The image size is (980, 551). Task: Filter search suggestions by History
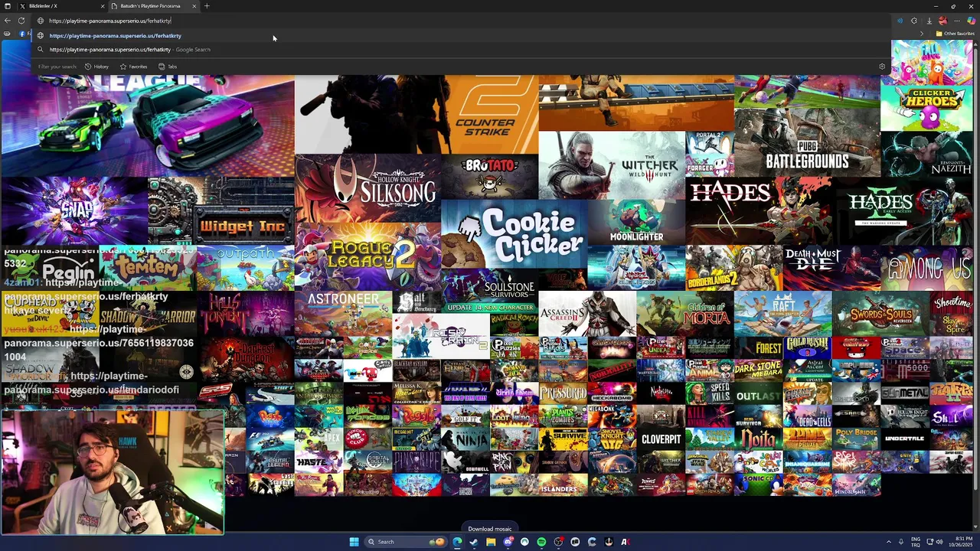tap(96, 67)
